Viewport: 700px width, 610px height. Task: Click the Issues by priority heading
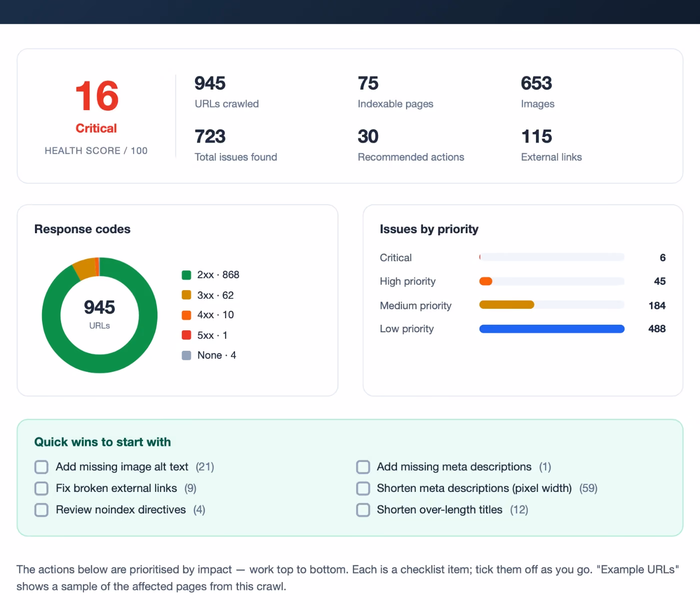(x=429, y=229)
